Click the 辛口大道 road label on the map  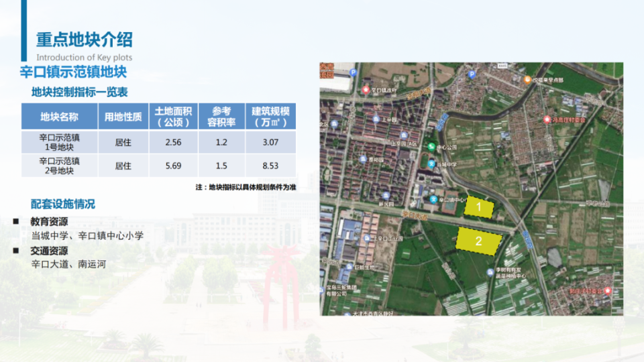[x=416, y=215]
